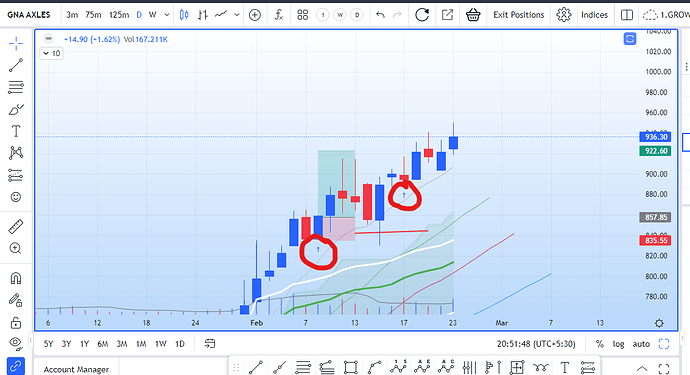The width and height of the screenshot is (690, 375).
Task: Open the 1.GROW layout cloud menu
Action: point(666,15)
